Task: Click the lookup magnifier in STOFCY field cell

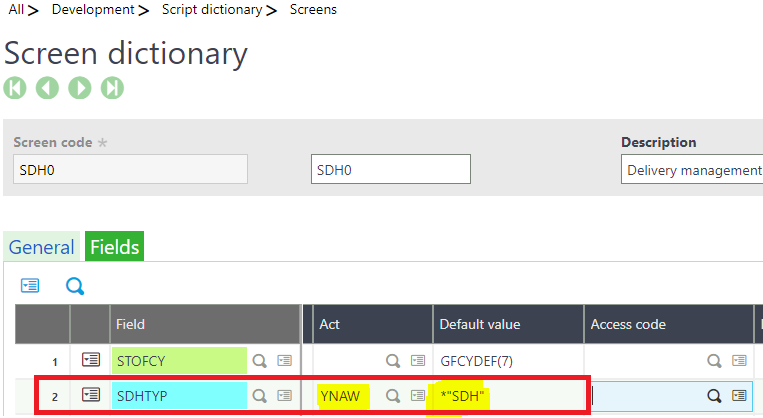Action: coord(259,361)
